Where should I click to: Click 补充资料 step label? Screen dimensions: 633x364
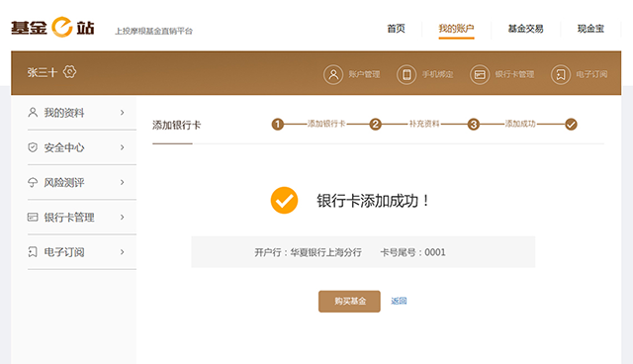coord(424,124)
